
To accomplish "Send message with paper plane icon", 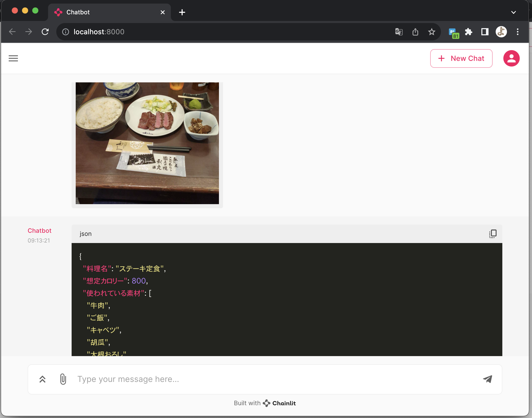I will pos(487,379).
